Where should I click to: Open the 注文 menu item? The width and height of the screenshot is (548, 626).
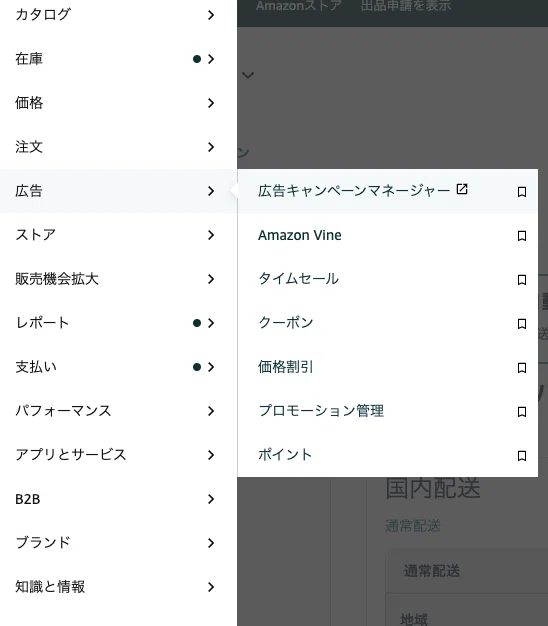[119, 147]
